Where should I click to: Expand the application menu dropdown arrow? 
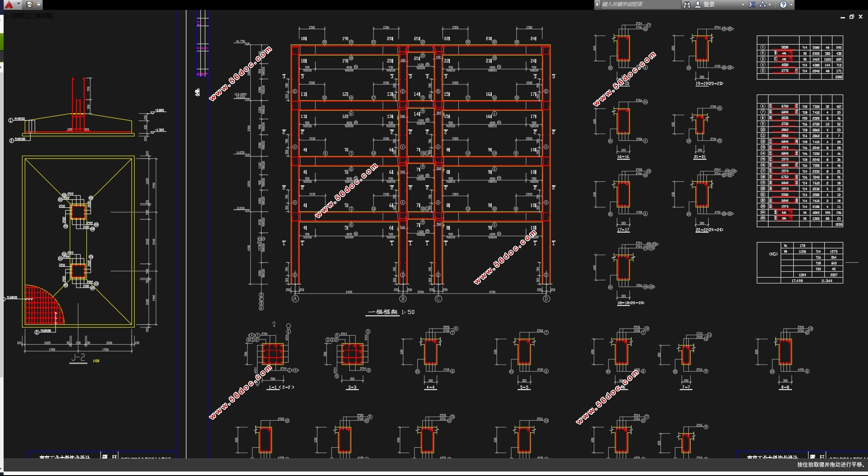[x=18, y=4]
